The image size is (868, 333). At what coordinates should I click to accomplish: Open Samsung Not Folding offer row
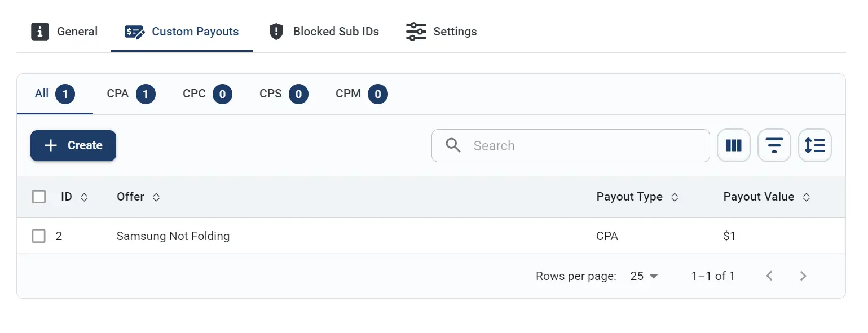(431, 236)
